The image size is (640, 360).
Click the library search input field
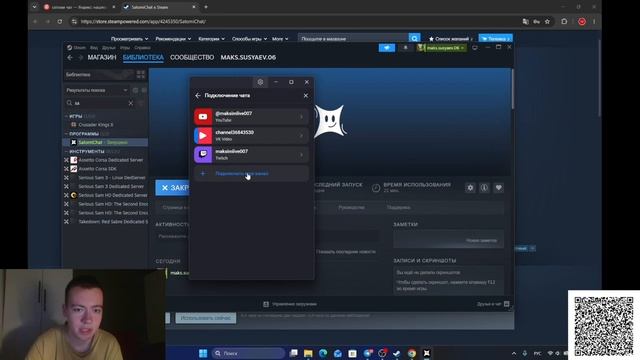pyautogui.click(x=100, y=103)
